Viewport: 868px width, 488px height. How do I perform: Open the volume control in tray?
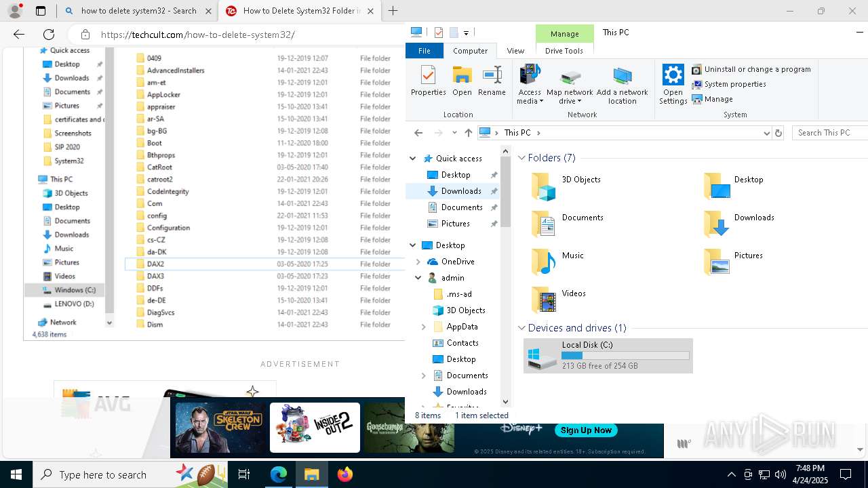coord(781,474)
